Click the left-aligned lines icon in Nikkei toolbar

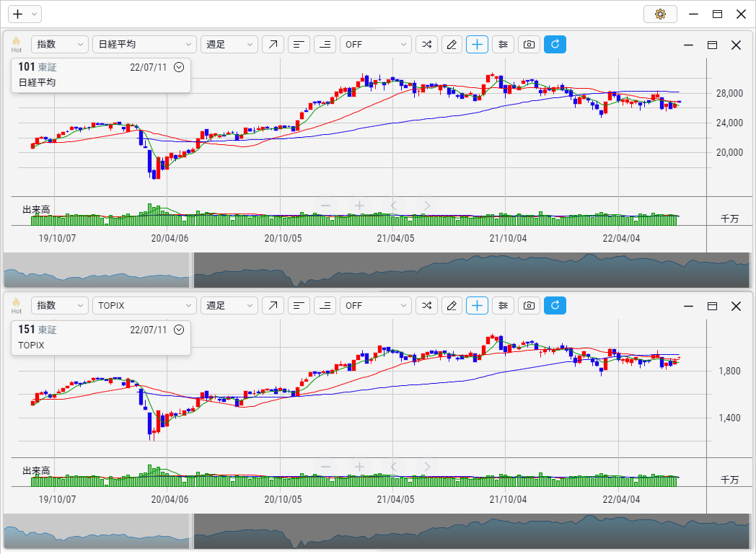[299, 44]
